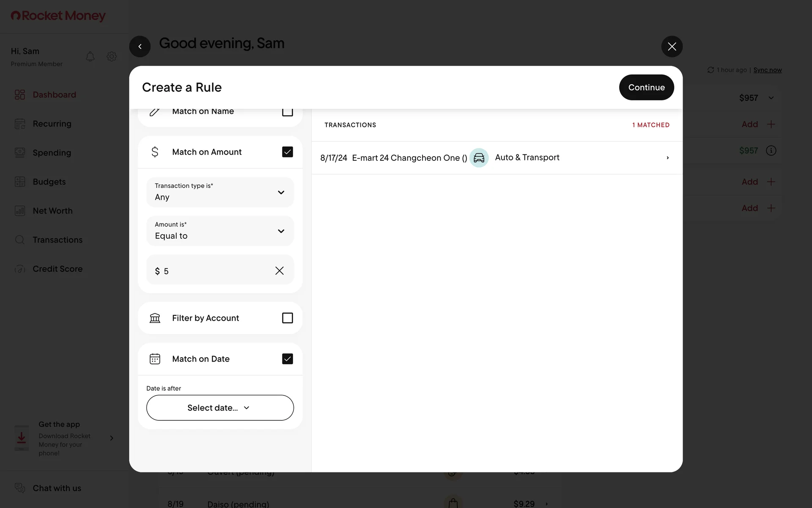The width and height of the screenshot is (812, 508).
Task: Uncheck the Match on Amount checkbox
Action: click(287, 152)
